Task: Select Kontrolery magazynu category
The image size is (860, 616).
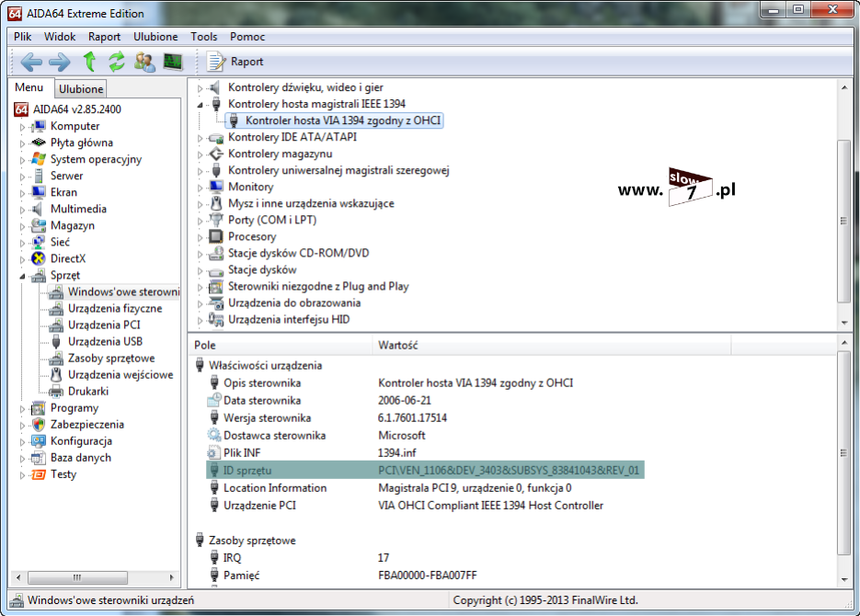Action: point(281,154)
